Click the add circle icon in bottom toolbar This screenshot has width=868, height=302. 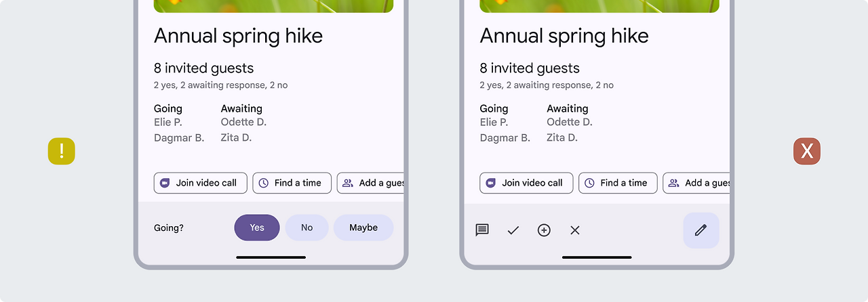[544, 230]
